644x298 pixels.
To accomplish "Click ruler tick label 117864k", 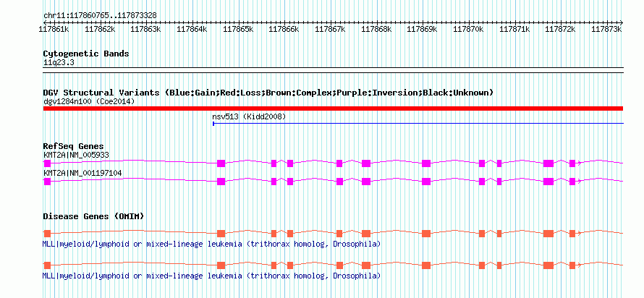I will [x=192, y=29].
